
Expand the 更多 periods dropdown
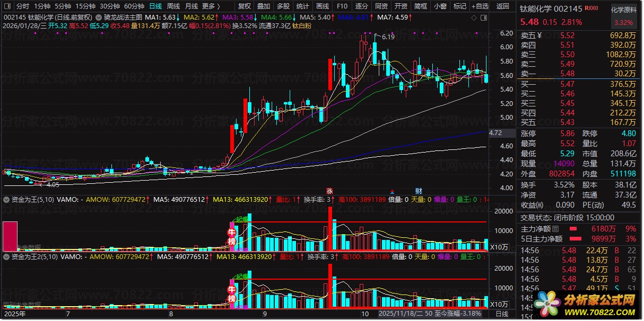pos(211,6)
